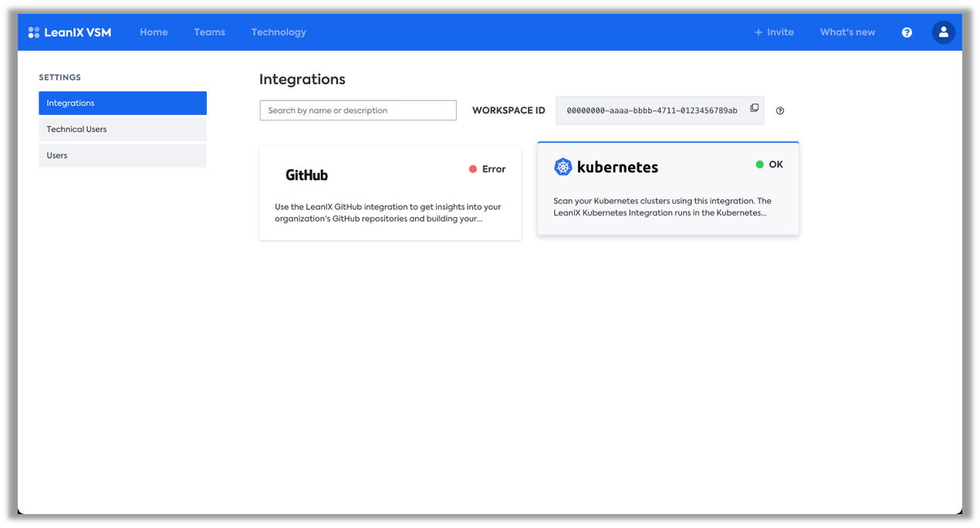The height and width of the screenshot is (528, 980).
Task: Select Integrations in the settings sidebar
Action: pyautogui.click(x=123, y=103)
